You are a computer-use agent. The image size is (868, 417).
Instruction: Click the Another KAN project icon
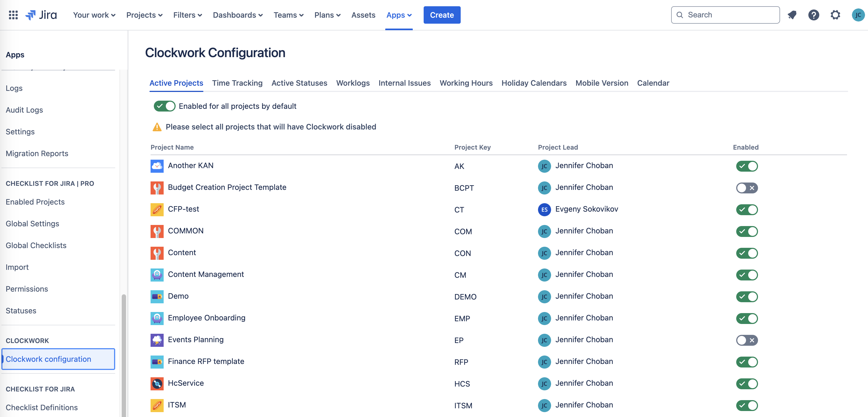coord(157,166)
